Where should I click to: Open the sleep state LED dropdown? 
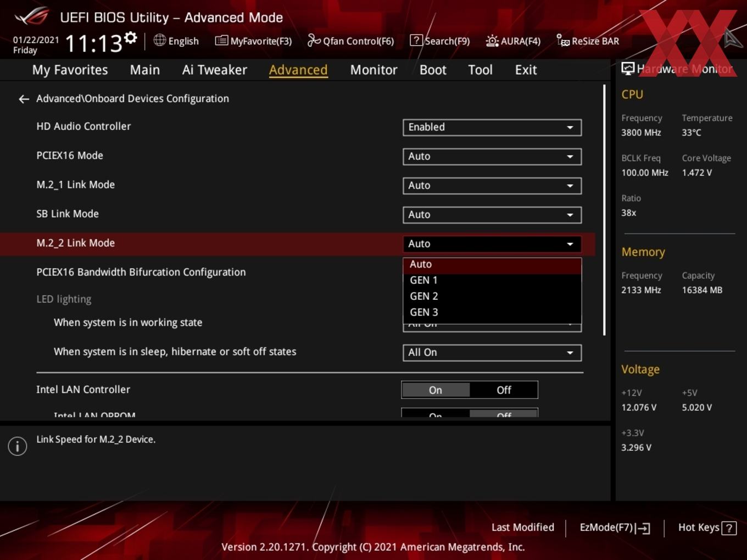coord(492,352)
